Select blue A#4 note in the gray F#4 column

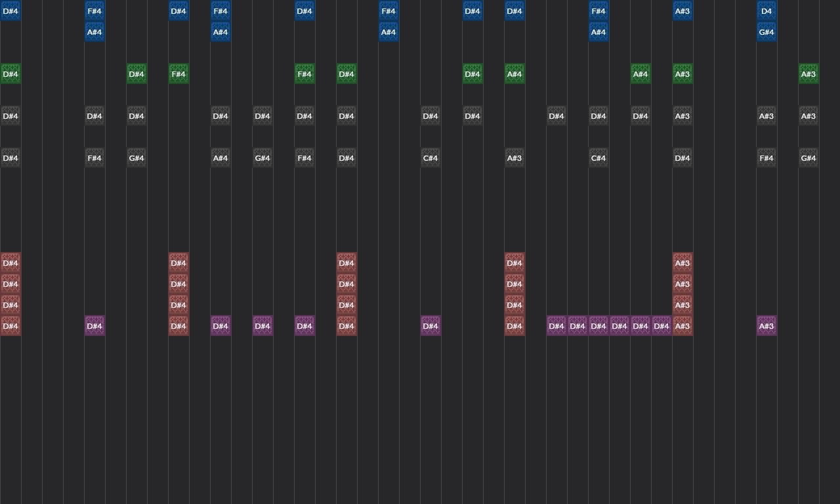[x=94, y=32]
